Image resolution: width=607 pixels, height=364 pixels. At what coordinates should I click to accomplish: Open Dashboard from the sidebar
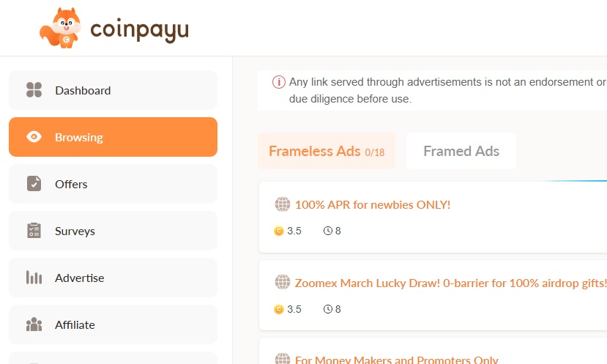[x=113, y=90]
